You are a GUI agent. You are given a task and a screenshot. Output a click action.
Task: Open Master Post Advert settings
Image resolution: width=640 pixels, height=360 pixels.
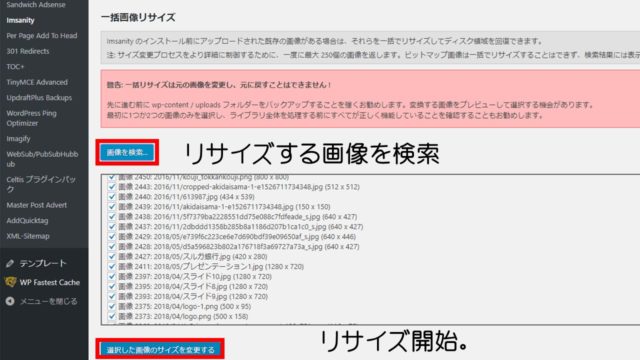point(37,205)
